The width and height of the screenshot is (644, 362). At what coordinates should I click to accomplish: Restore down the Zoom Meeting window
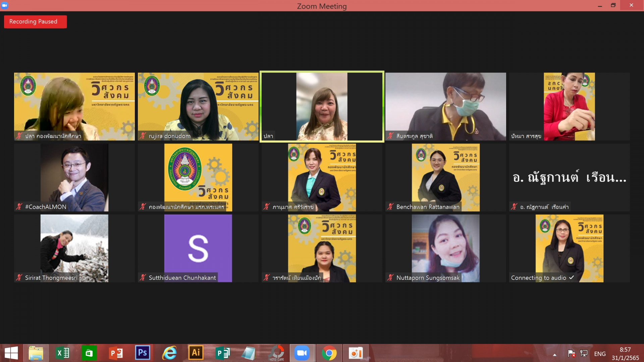(613, 5)
